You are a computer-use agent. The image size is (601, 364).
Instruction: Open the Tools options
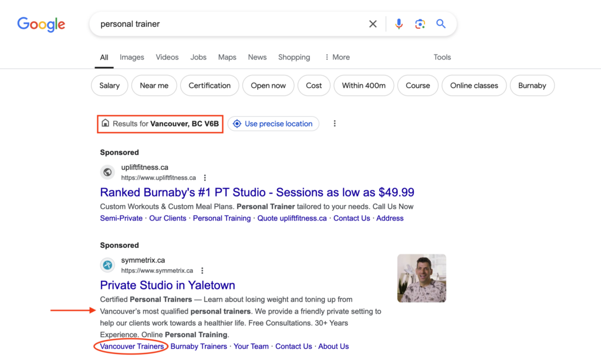point(442,57)
